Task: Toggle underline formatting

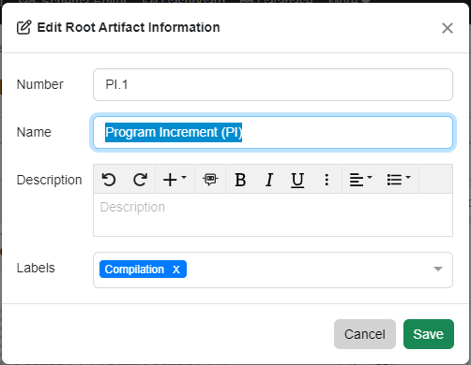Action: [297, 179]
